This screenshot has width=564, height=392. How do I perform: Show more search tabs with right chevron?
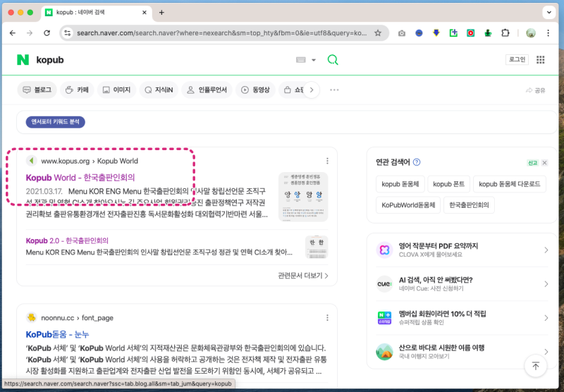(312, 90)
